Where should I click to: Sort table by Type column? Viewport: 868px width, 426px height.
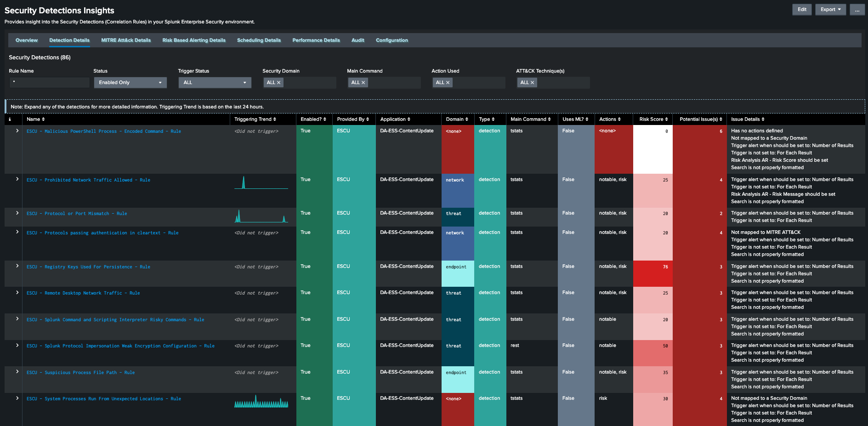point(487,119)
